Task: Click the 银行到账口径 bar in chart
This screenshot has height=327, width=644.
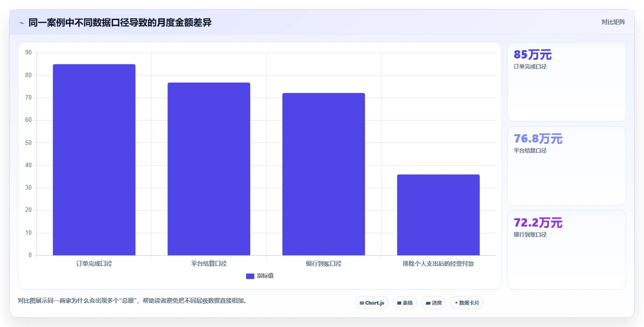Action: click(324, 174)
